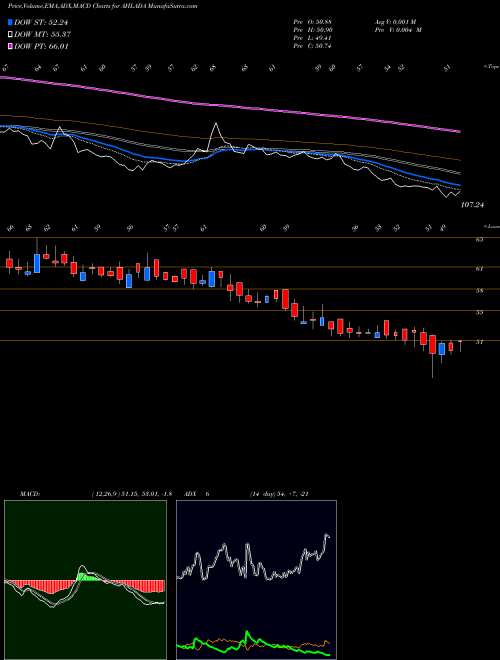Select the DOW PT: 66.01 legend text

pyautogui.click(x=41, y=47)
